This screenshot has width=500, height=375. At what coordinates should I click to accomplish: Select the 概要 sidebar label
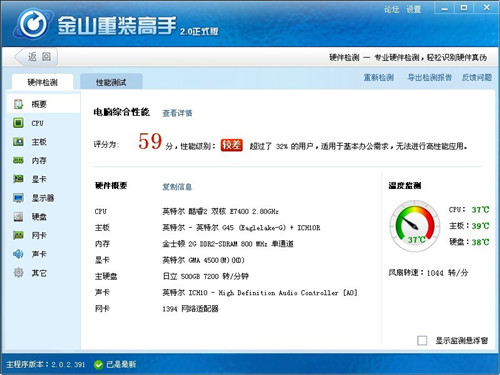(39, 104)
